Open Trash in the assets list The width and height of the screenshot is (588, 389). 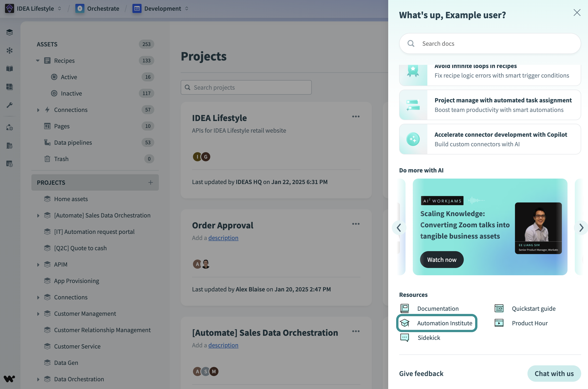61,159
